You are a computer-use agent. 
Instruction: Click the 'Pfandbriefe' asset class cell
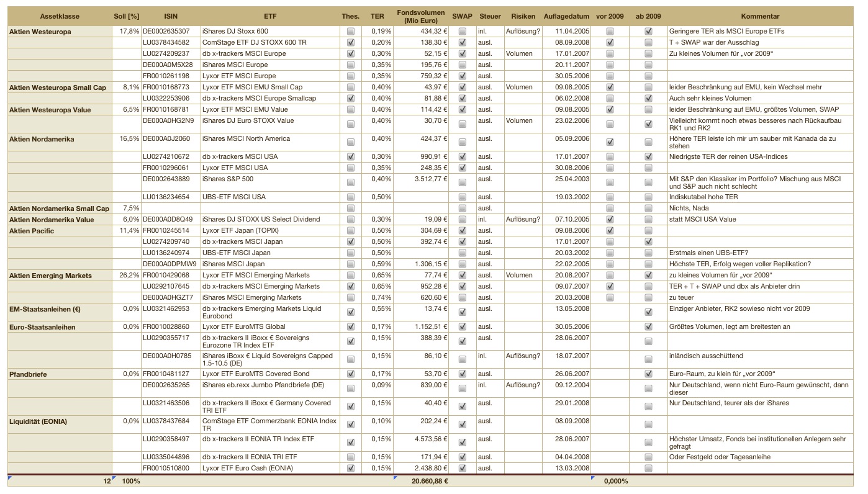point(59,374)
